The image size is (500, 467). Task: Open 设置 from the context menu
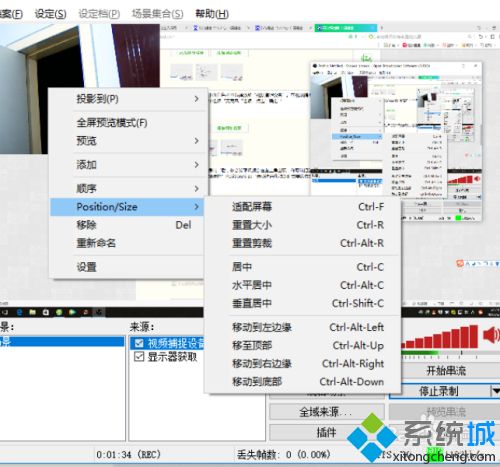coord(127,267)
